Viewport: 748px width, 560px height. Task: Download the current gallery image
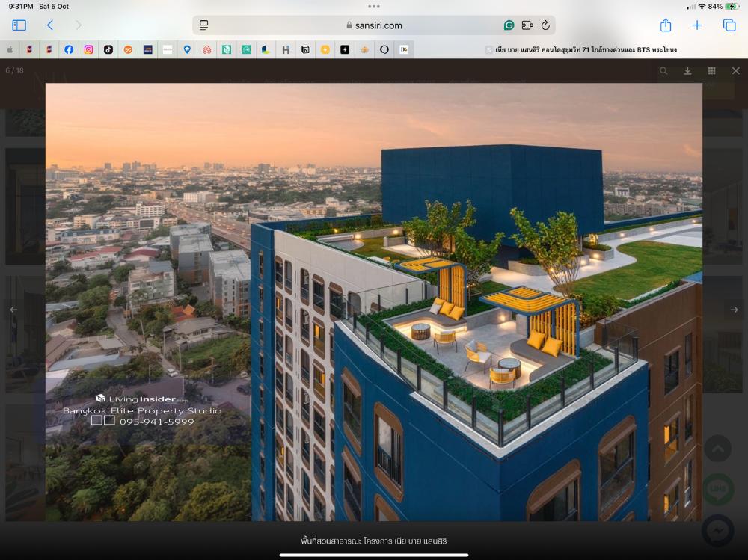[687, 71]
